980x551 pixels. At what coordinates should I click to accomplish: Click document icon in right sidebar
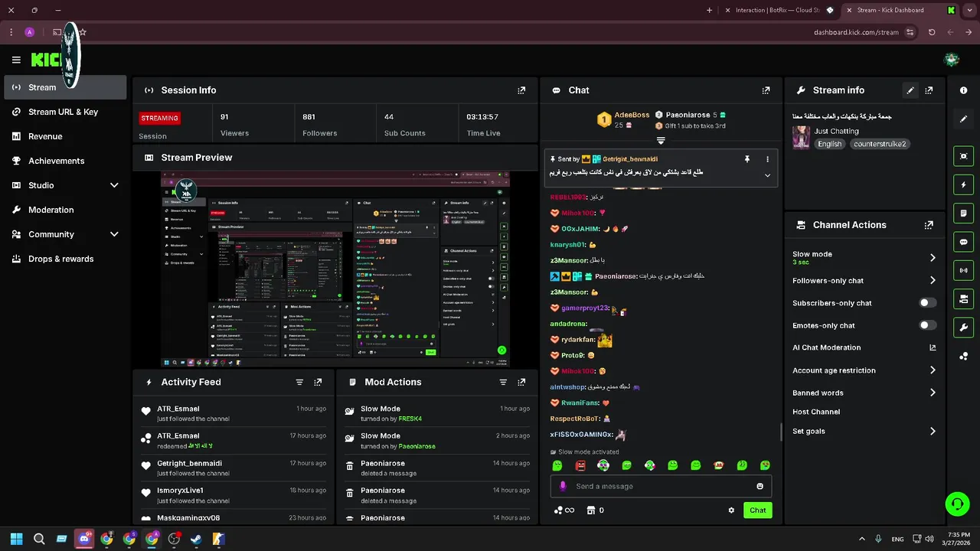pos(963,213)
